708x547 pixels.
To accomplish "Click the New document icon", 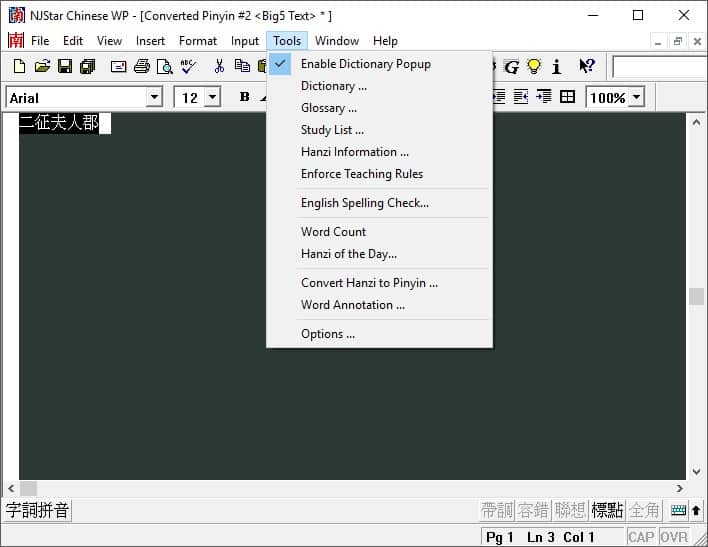I will (19, 66).
